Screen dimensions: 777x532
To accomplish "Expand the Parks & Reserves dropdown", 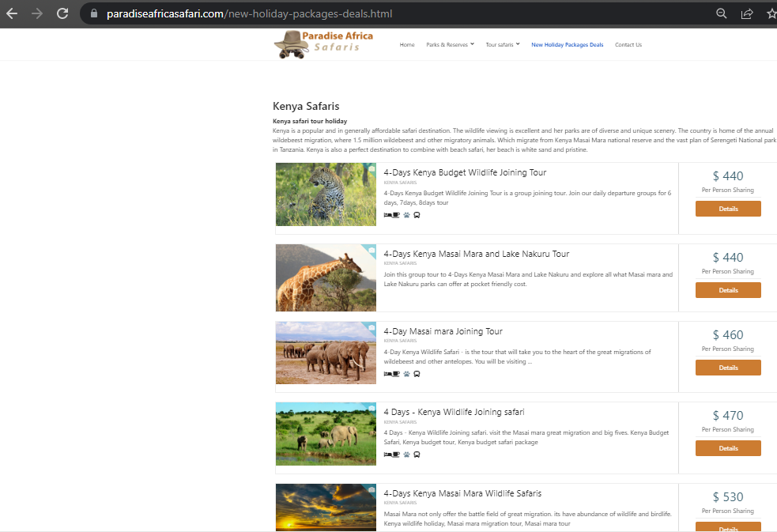I will coord(450,45).
